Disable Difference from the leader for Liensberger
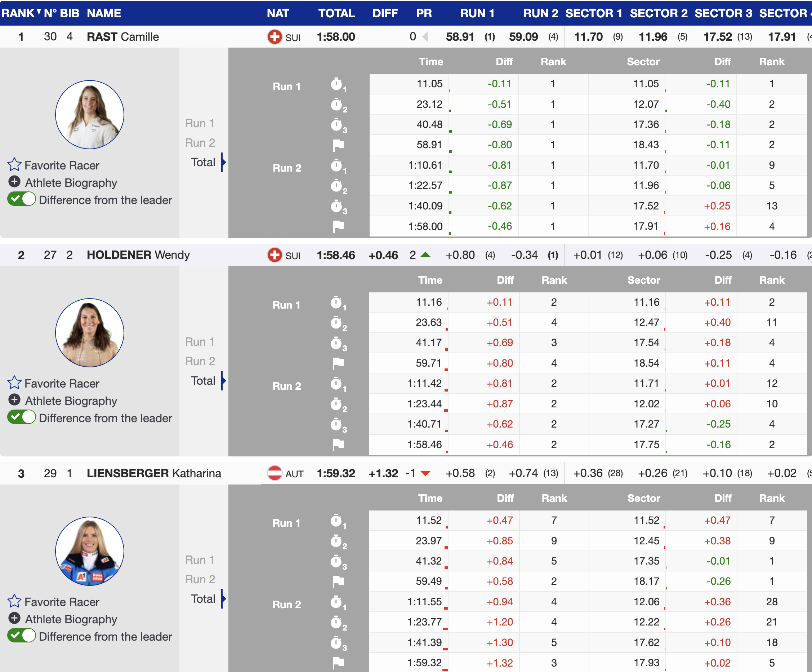 [22, 636]
